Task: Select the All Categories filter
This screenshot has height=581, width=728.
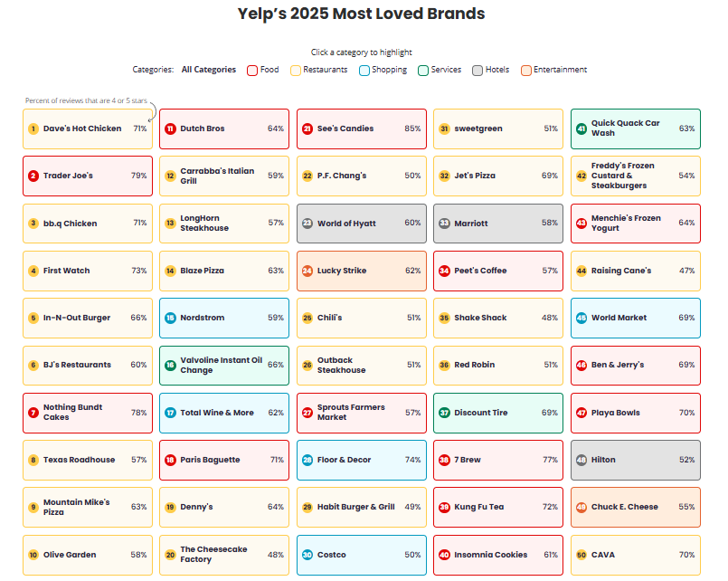Action: (208, 70)
